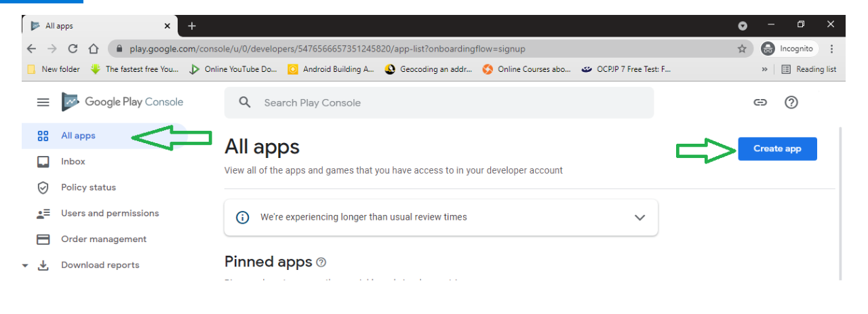Go to browser home page

tap(94, 49)
